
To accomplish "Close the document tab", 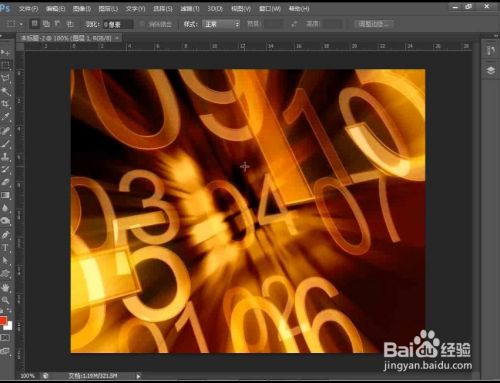I will [x=117, y=38].
